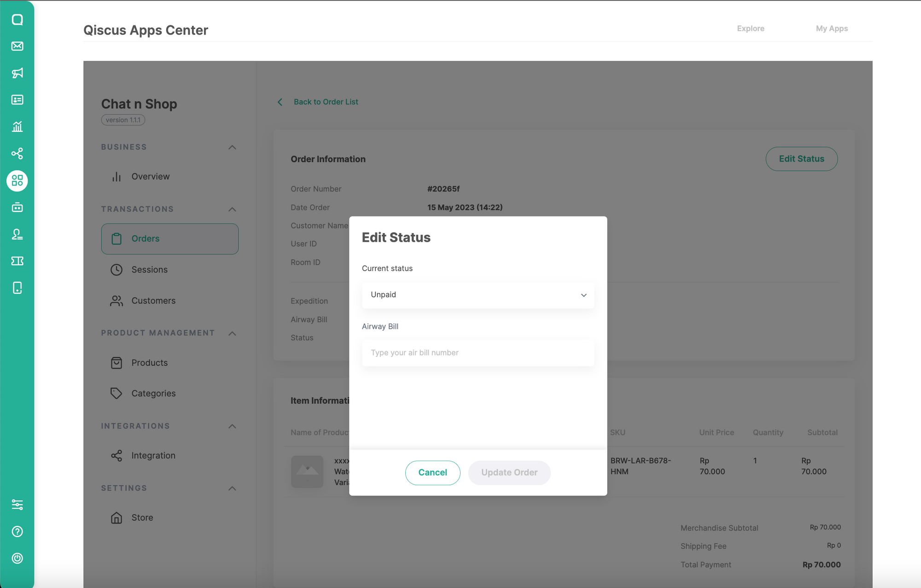
Task: Click the Update Order button
Action: [x=509, y=472]
